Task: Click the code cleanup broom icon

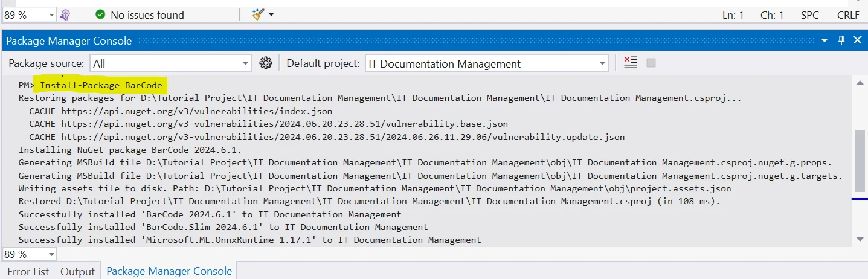Action: point(259,14)
